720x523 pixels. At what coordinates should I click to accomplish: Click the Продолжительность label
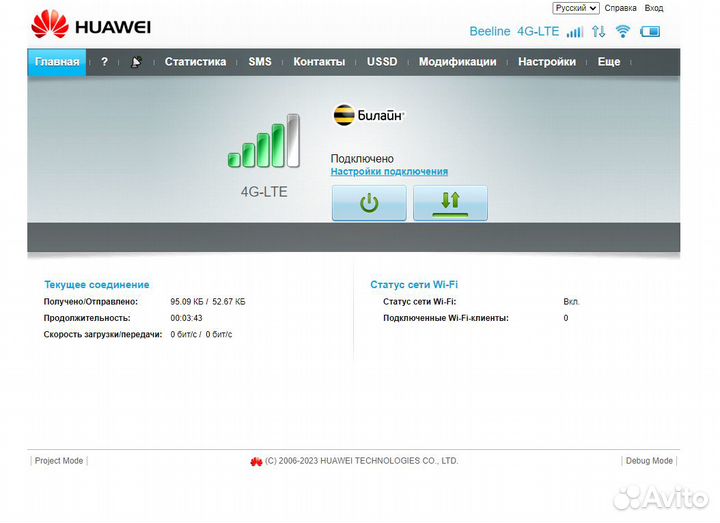[x=87, y=318]
